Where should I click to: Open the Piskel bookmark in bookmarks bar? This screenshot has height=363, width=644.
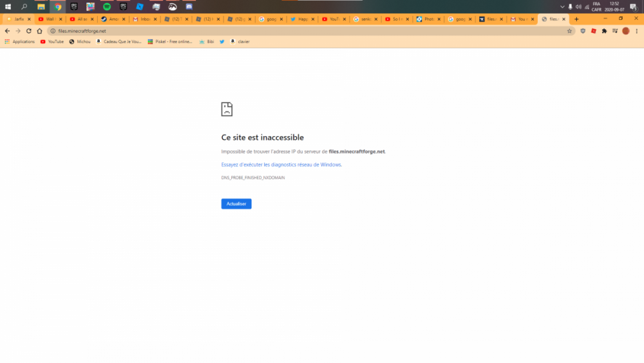[169, 41]
